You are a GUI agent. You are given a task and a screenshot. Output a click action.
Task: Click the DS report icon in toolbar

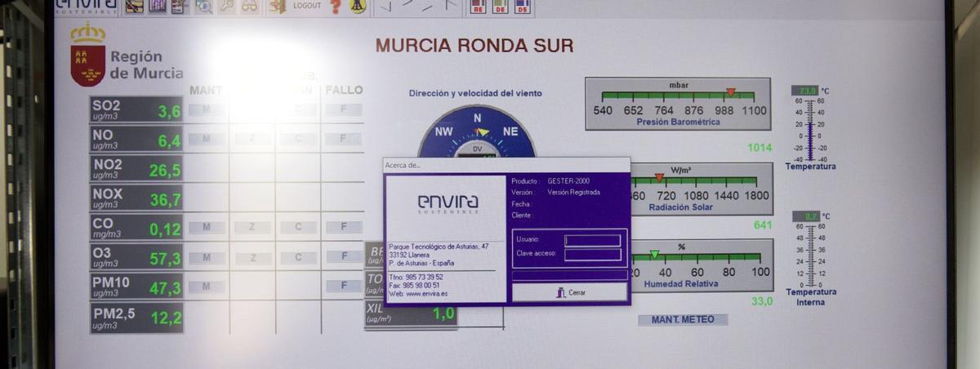coord(522,7)
